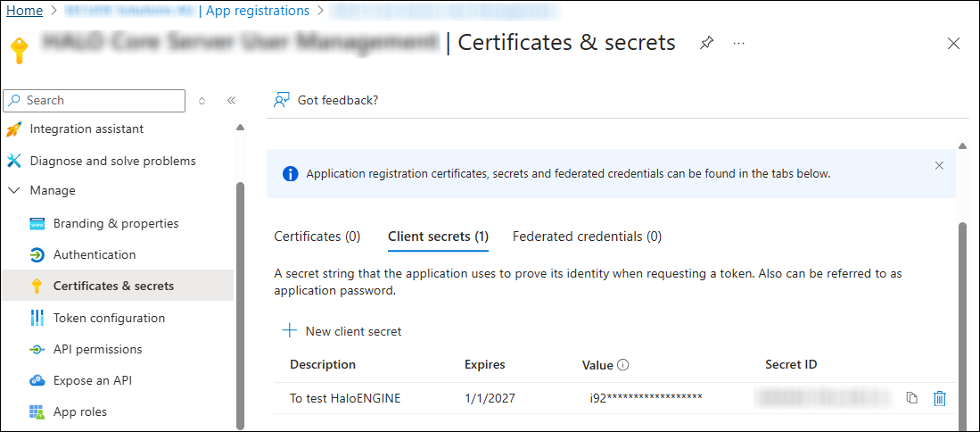
Task: Click the feedback person icon
Action: [282, 100]
